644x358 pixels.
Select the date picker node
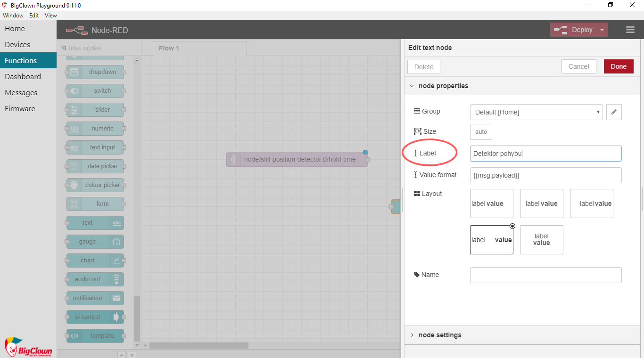pos(95,166)
